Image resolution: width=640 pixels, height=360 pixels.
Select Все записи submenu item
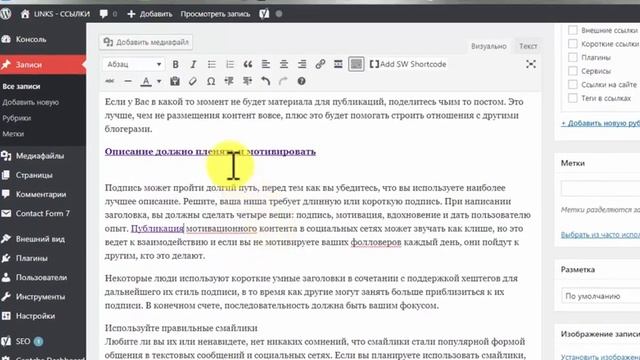pyautogui.click(x=21, y=87)
